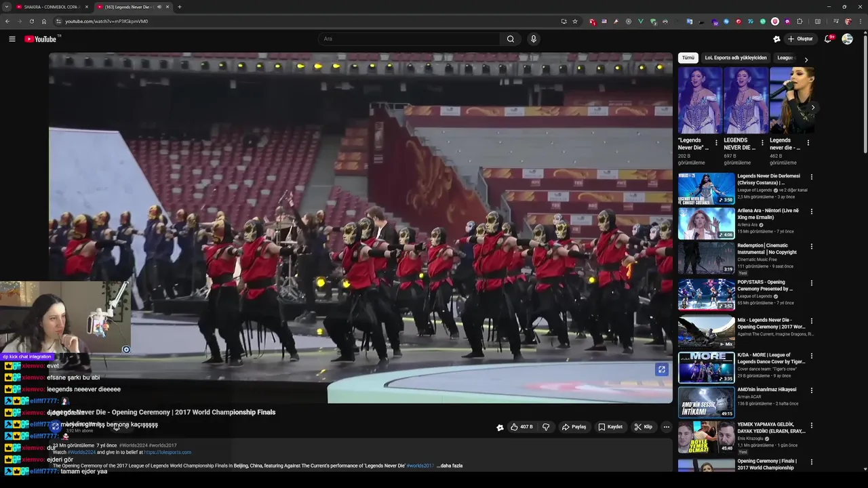Open 'Arilena Ara - Nëntori' video title
Image resolution: width=868 pixels, height=488 pixels.
[x=768, y=213]
